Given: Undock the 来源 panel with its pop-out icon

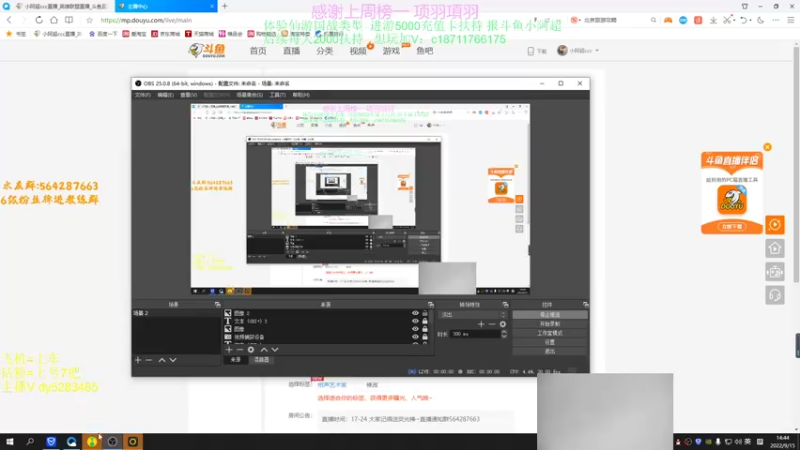Looking at the screenshot, I should [431, 305].
